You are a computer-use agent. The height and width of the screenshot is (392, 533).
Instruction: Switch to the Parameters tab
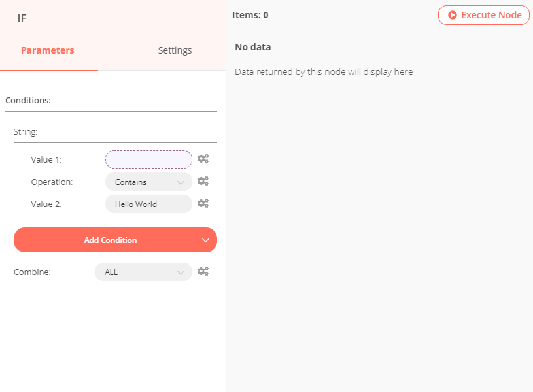[48, 50]
